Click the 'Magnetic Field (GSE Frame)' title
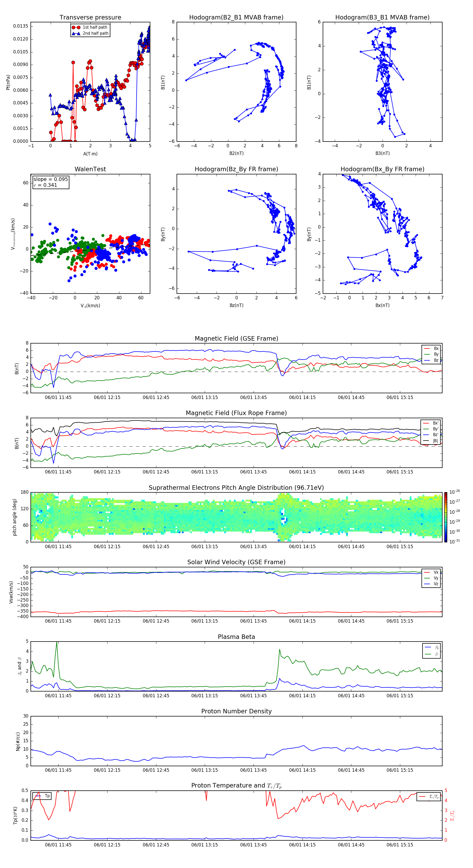 [236, 339]
